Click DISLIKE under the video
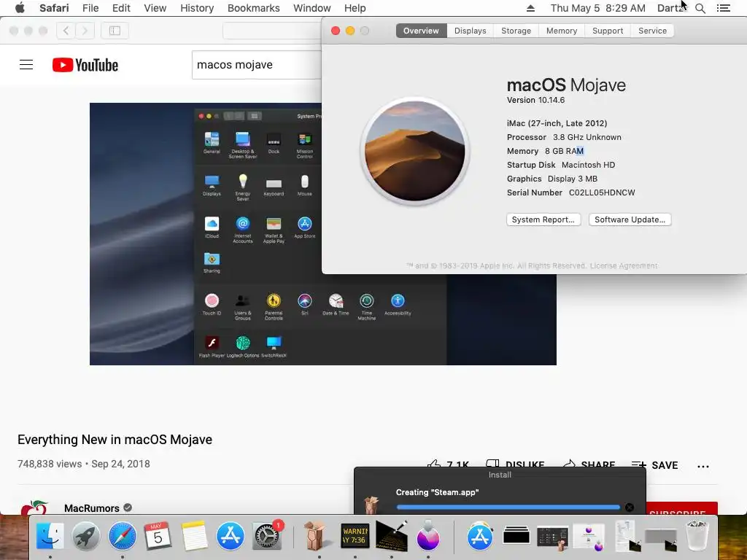Viewport: 747px width, 560px height. coord(515,464)
